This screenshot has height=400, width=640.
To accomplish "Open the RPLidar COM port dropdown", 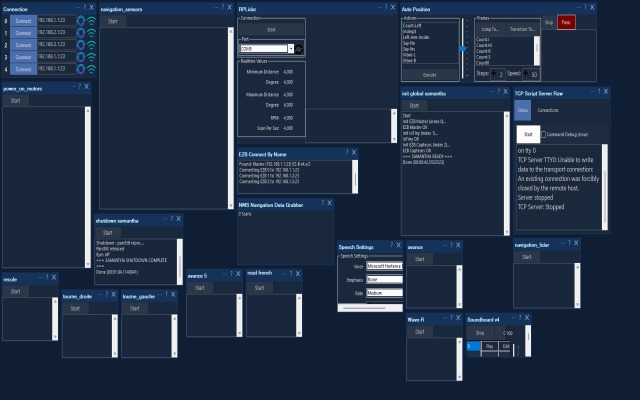I will [x=291, y=49].
